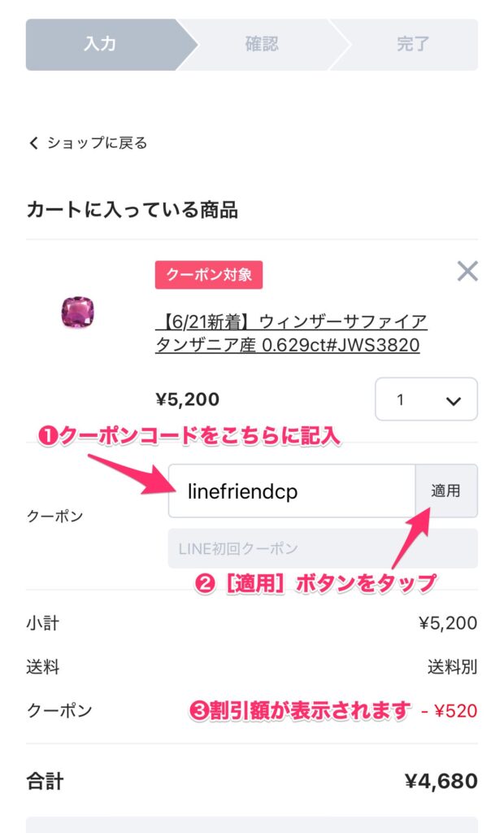
Task: Expand the quantity selector chevron arrow
Action: pyautogui.click(x=453, y=401)
